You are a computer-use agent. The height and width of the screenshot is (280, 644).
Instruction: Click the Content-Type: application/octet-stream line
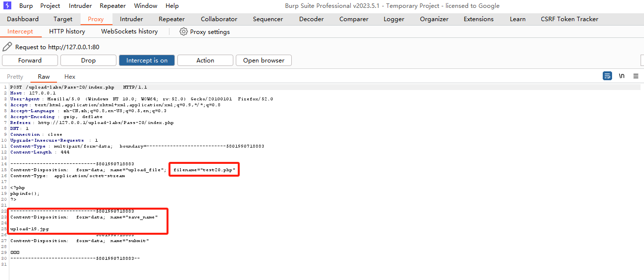pos(68,176)
